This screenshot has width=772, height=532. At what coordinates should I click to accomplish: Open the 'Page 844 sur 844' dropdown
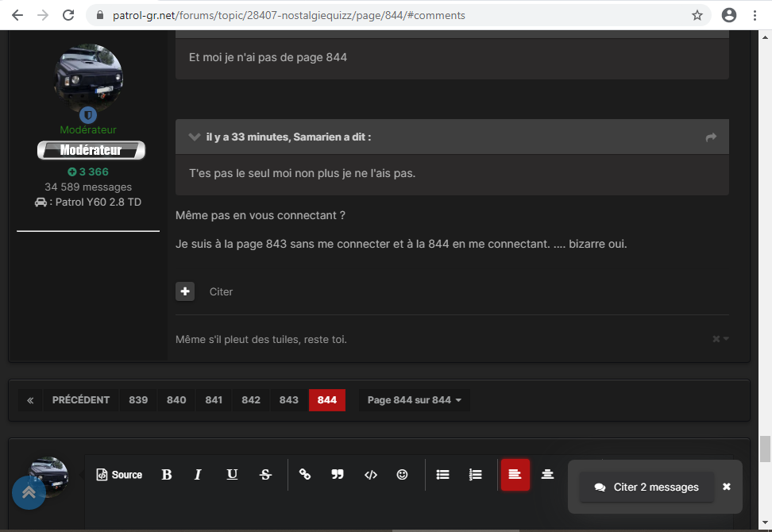(414, 400)
